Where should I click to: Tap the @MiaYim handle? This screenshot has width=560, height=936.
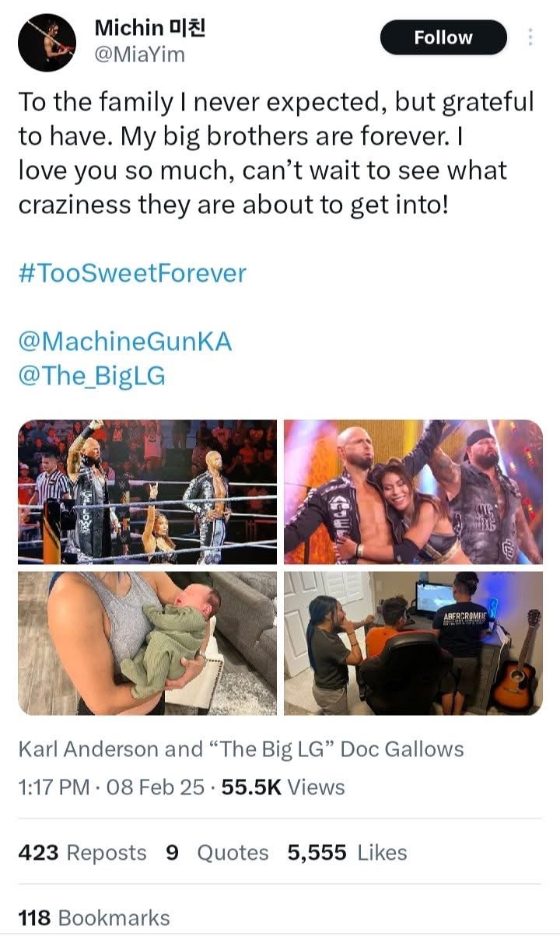coord(139,54)
